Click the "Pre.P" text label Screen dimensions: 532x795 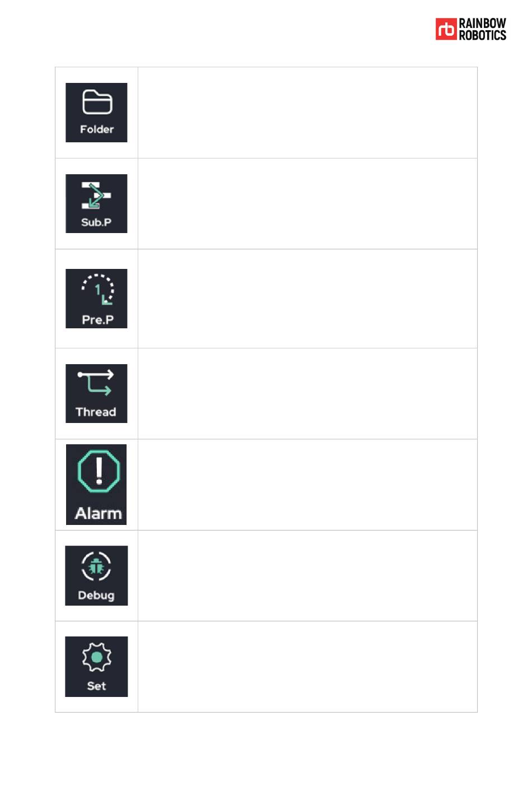(97, 319)
